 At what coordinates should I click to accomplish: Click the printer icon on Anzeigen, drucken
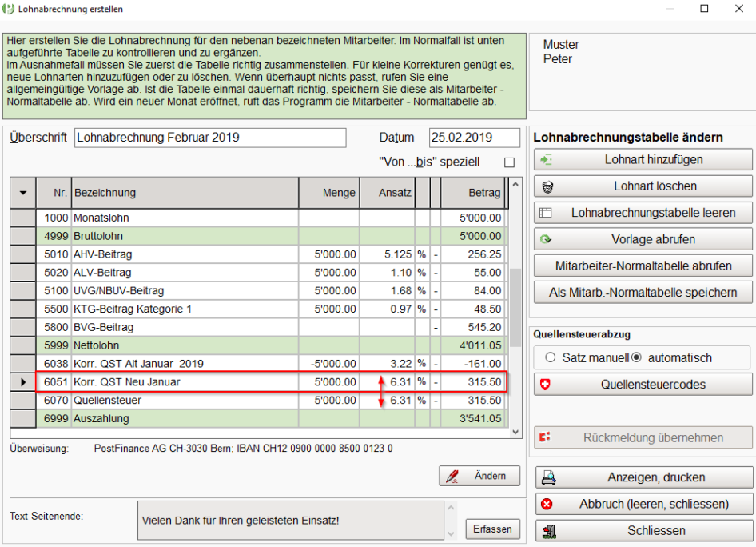click(x=548, y=477)
